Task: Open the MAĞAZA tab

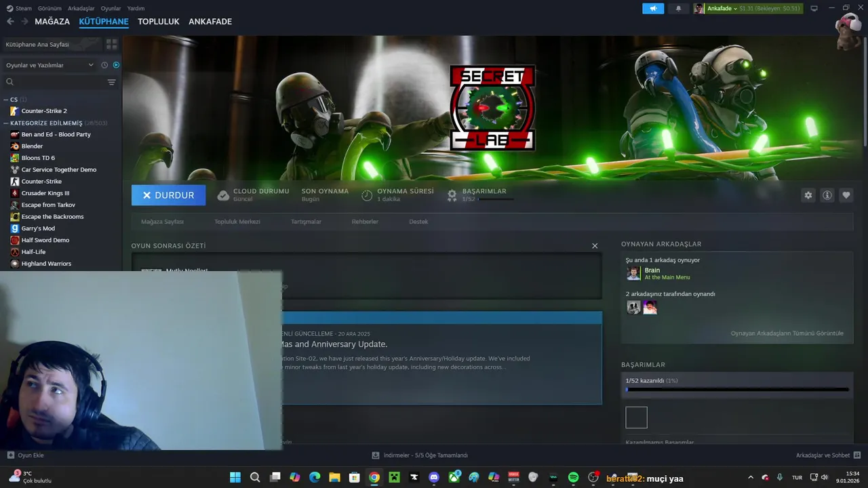Action: (x=52, y=22)
